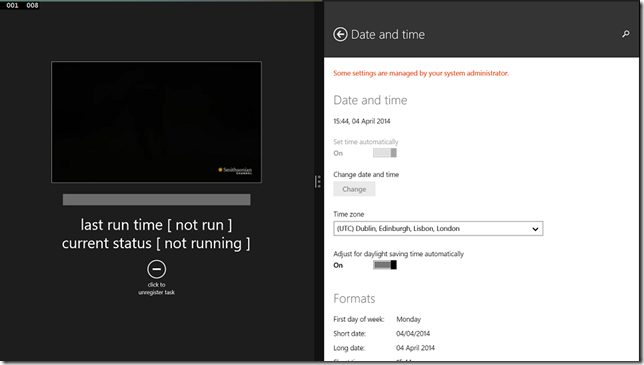Screen dimensions: 644x365
Task: Click 'Adjust for daylight saving time automatically' label
Action: tap(398, 254)
